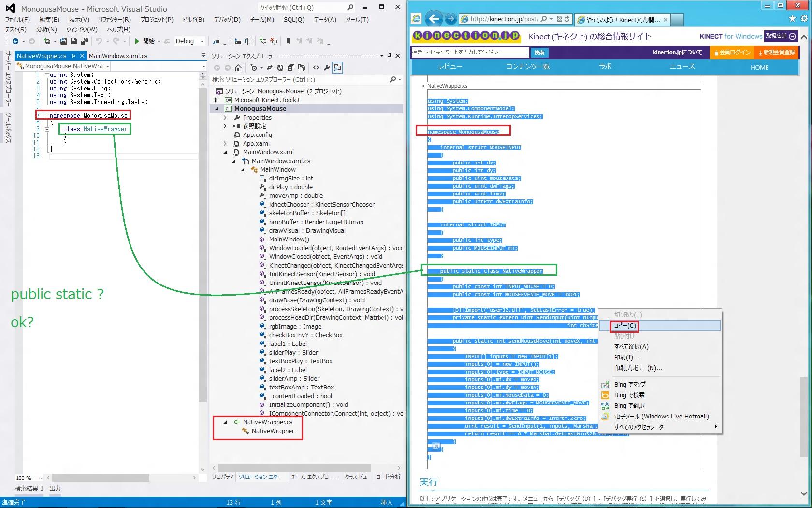Open IE favorites star icon

coord(792,19)
